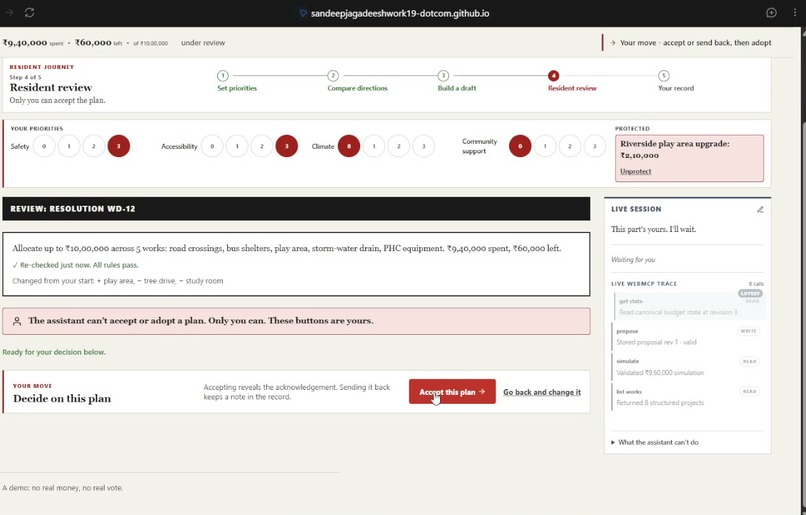Click Go back and change it link
This screenshot has height=515, width=806.
pos(542,392)
